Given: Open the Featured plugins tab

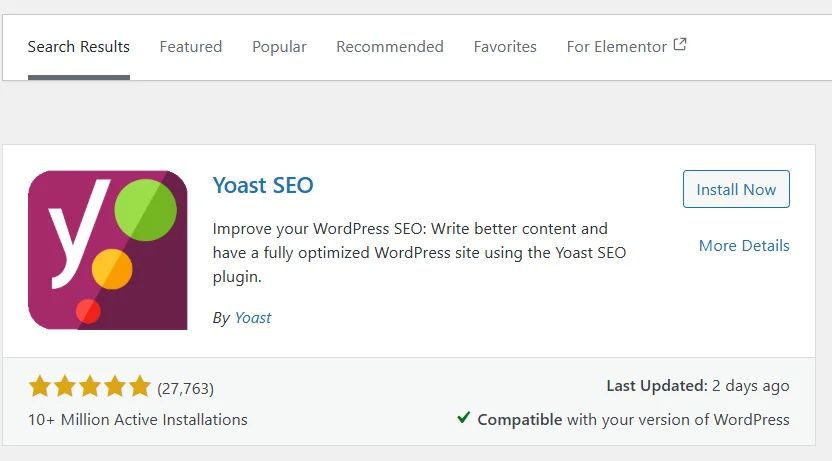Looking at the screenshot, I should click(x=191, y=47).
